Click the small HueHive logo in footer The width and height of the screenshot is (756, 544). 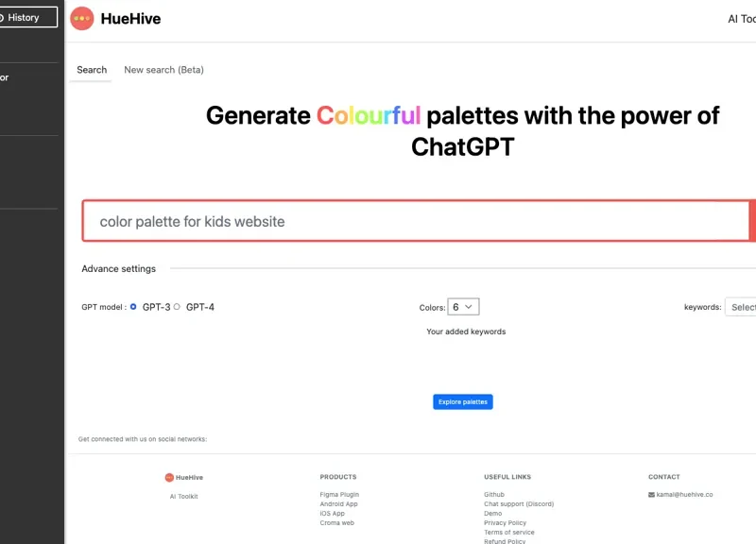click(x=169, y=477)
